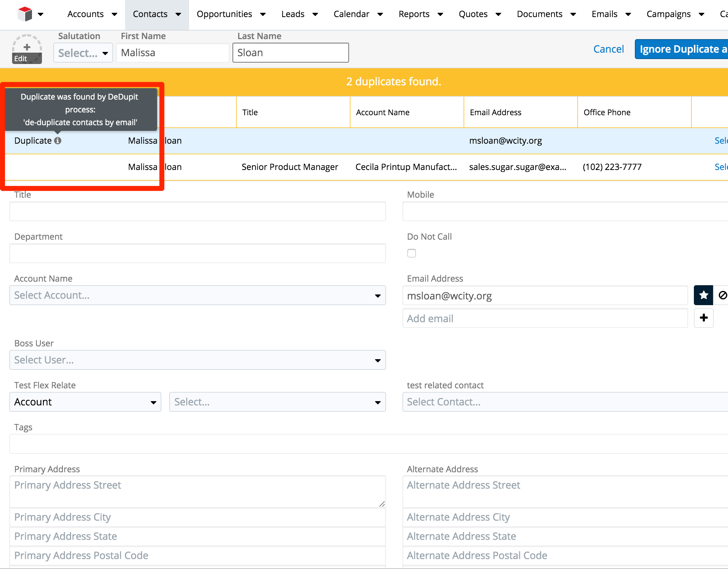Click the SugarCRM cube logo icon
Viewport: 728px width, 569px height.
coord(25,14)
